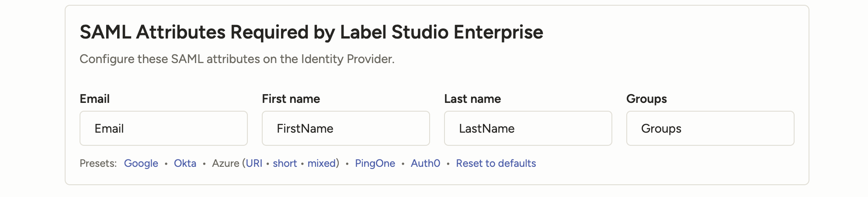Click the Azure text in presets row
868x197 pixels.
[225, 163]
